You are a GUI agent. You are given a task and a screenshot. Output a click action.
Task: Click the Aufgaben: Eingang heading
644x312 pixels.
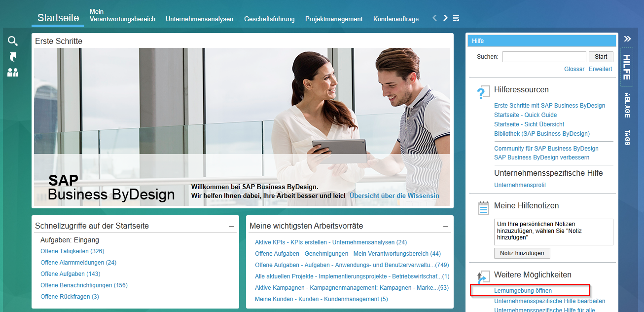point(70,240)
